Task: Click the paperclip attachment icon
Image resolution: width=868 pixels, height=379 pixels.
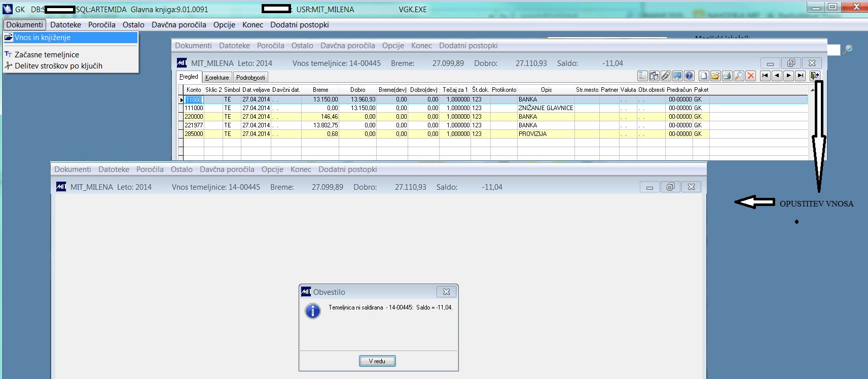Action: (x=666, y=76)
